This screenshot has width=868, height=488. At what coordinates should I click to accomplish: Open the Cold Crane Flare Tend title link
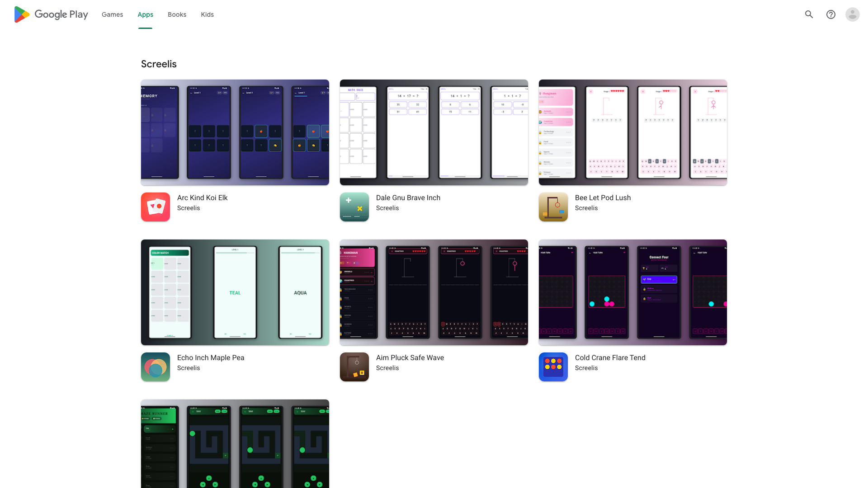pyautogui.click(x=610, y=357)
